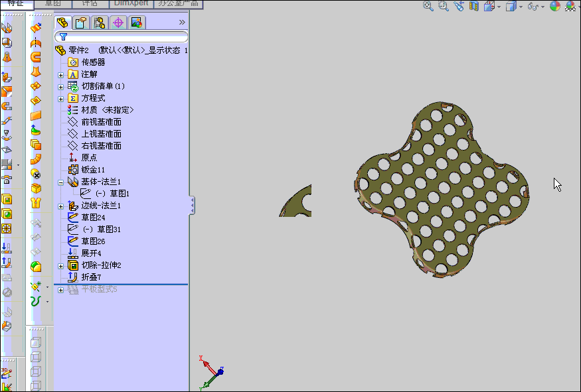Select the 折叠7 feature
Image resolution: width=581 pixels, height=392 pixels.
pyautogui.click(x=91, y=277)
